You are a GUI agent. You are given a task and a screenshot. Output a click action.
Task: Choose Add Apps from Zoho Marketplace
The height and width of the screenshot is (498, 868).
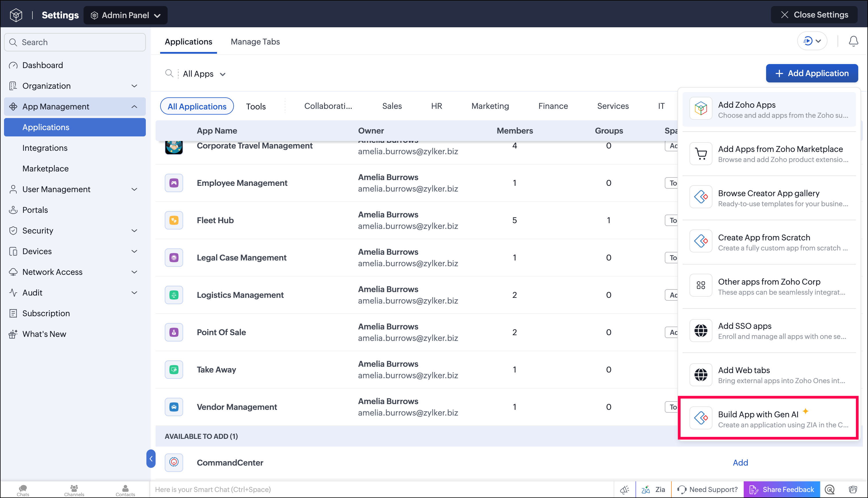click(769, 154)
